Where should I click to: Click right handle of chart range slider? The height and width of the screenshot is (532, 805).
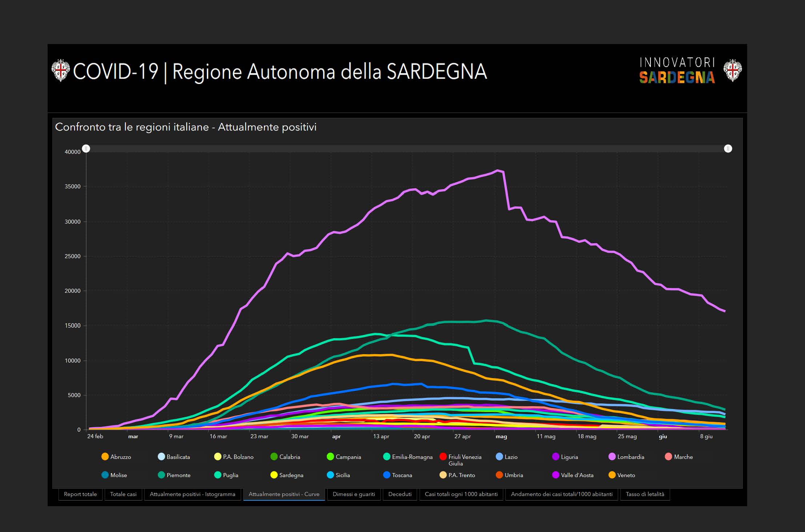pyautogui.click(x=728, y=149)
